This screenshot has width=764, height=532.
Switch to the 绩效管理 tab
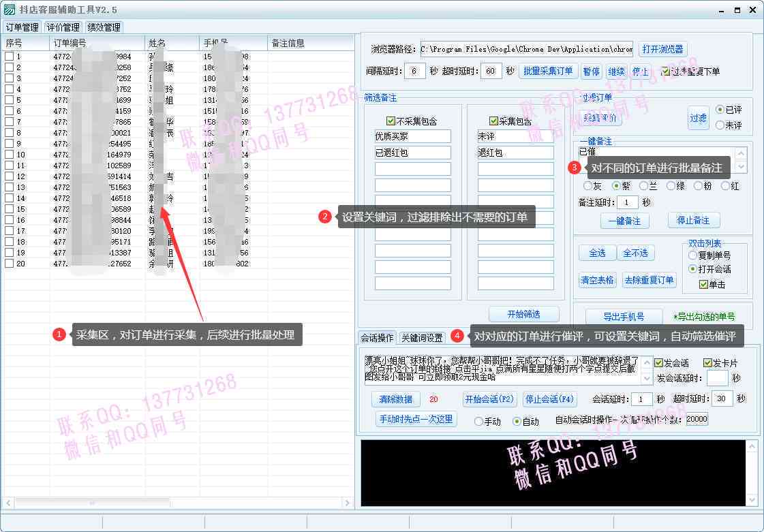104,27
